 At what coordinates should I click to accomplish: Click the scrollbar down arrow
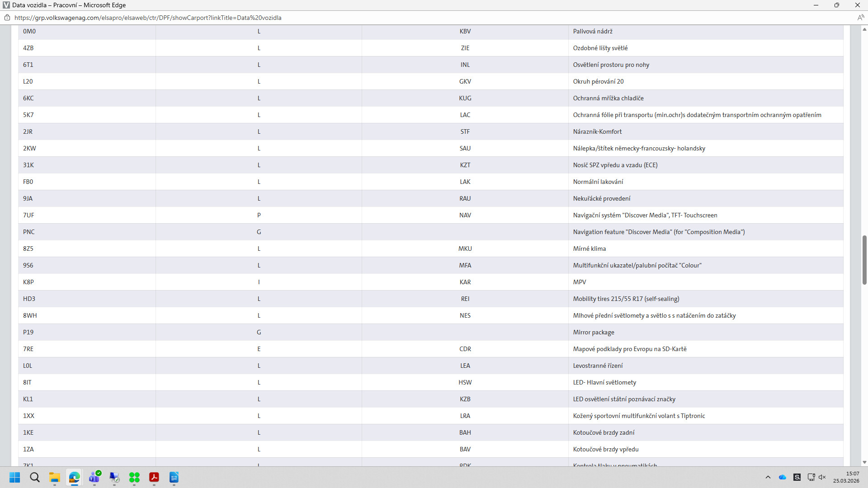tap(864, 462)
